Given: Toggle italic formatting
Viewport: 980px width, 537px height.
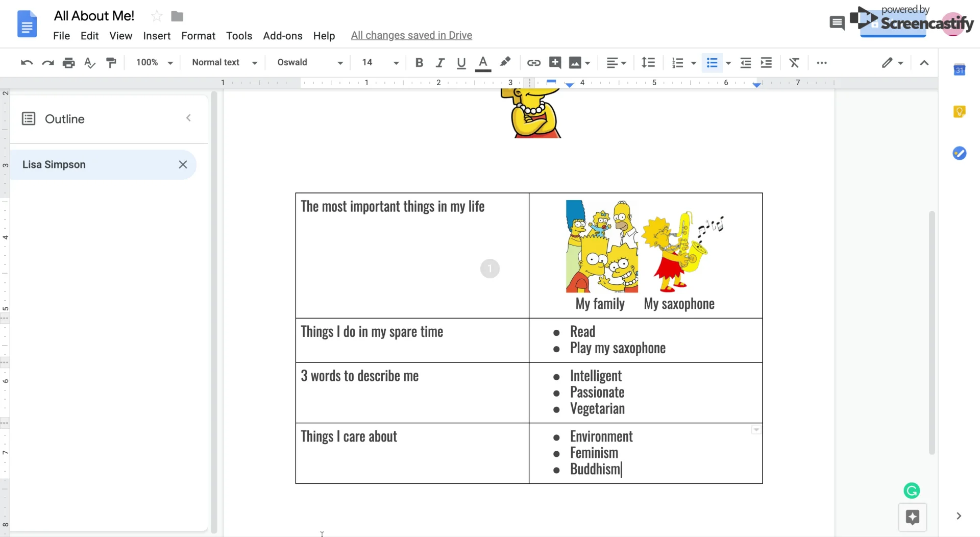Looking at the screenshot, I should tap(440, 62).
